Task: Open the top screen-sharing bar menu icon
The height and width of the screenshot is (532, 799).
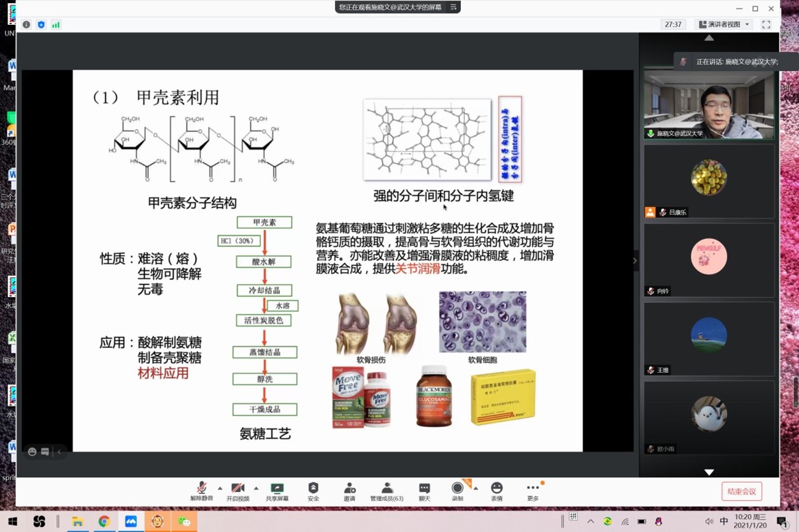Action: (x=453, y=7)
